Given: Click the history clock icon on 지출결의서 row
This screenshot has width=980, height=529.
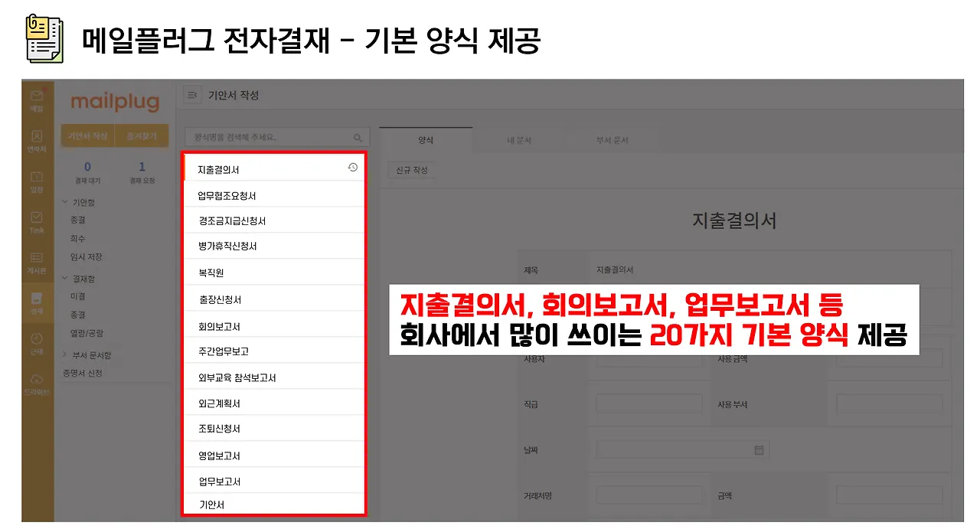Looking at the screenshot, I should 353,167.
